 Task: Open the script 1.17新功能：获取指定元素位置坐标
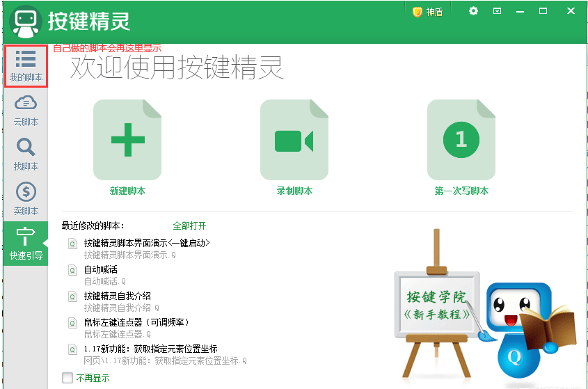[150, 349]
